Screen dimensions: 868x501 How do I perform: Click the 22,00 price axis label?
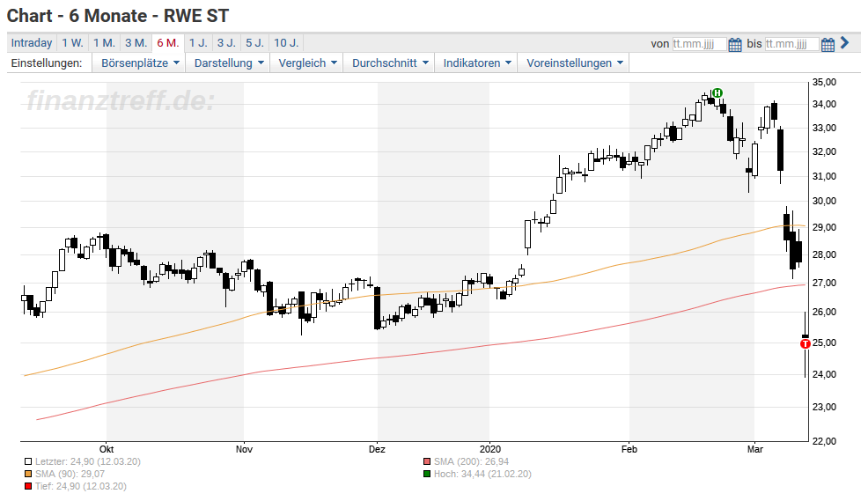[x=824, y=441]
